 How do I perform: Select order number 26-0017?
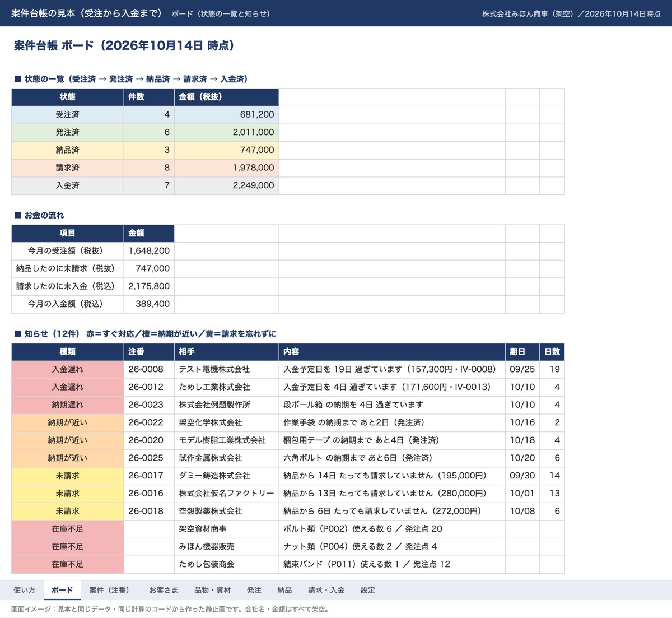coord(149,476)
